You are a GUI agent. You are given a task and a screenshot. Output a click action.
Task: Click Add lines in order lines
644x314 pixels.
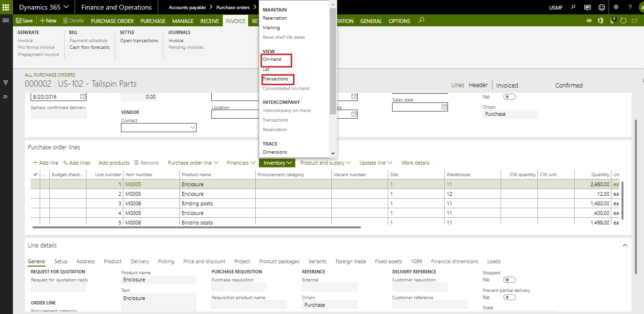(76, 163)
